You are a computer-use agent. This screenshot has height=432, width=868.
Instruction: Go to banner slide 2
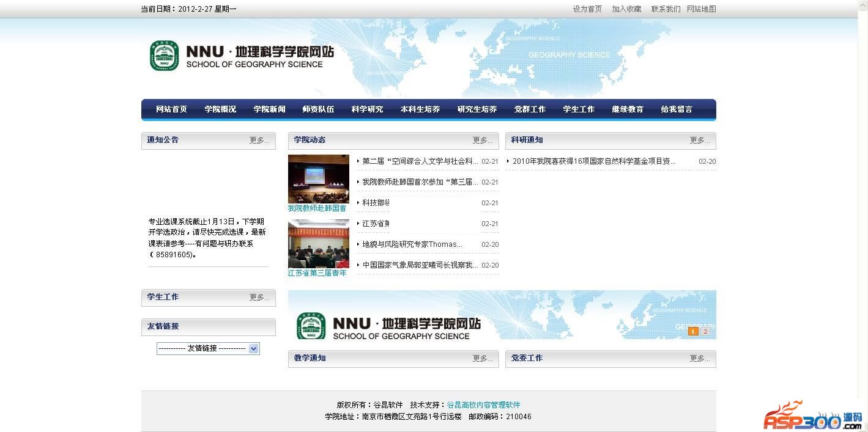[705, 331]
